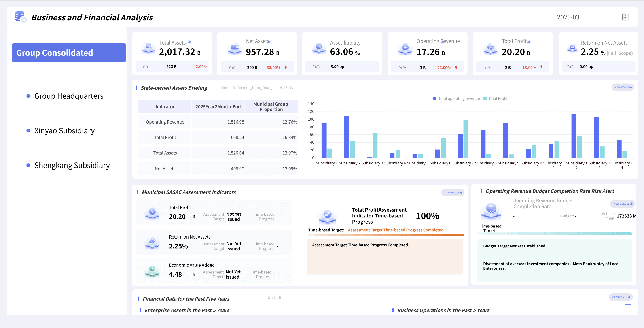Click the Municipal Group Proportion column header

tap(271, 106)
